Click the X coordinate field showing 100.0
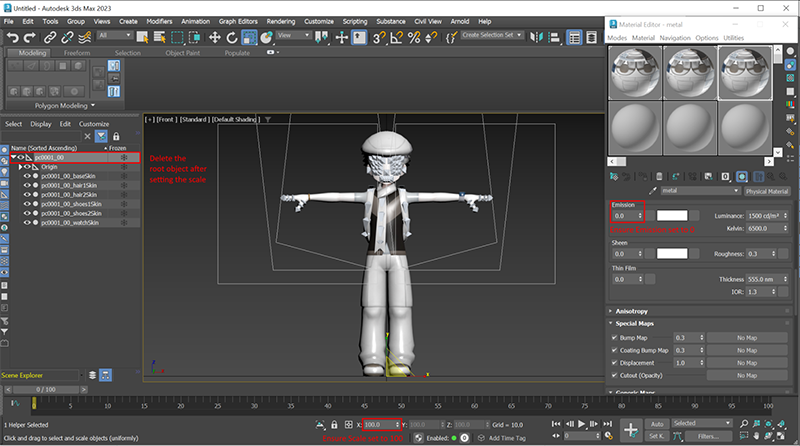 379,425
